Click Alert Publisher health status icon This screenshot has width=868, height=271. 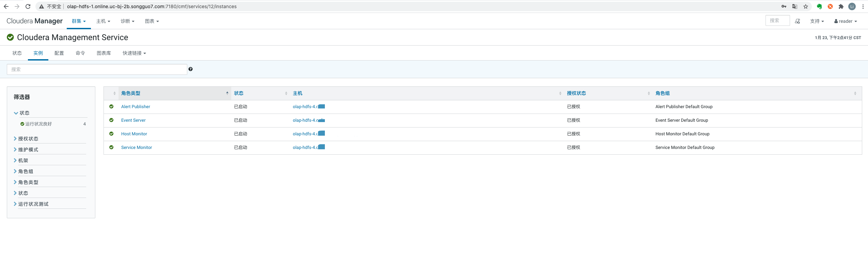(x=111, y=106)
